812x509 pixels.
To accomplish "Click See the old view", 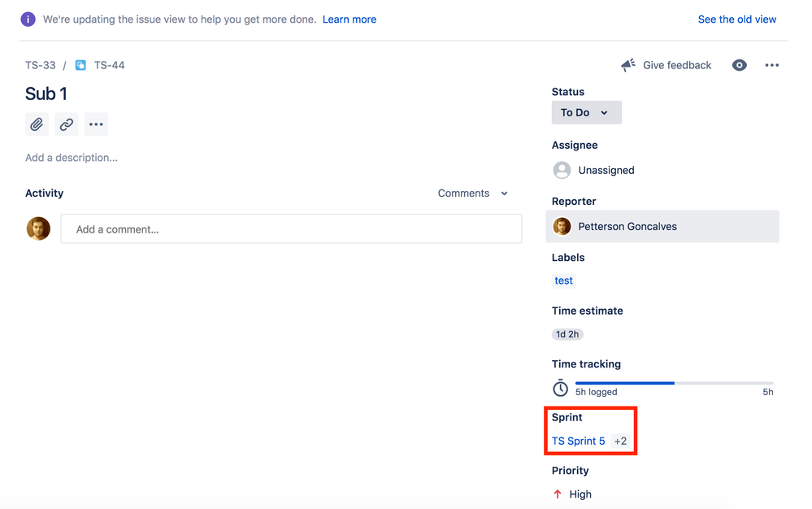I will point(736,19).
